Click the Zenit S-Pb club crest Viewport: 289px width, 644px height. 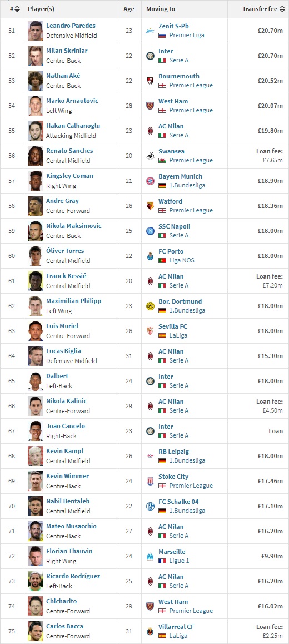click(150, 31)
